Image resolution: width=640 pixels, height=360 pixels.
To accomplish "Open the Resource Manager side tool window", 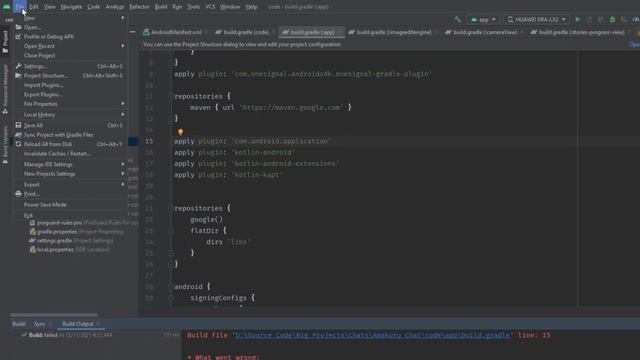I will click(5, 90).
